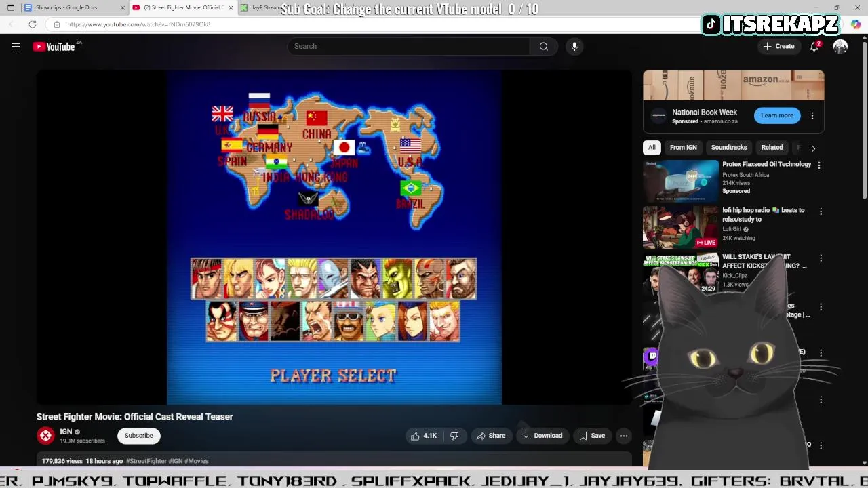The image size is (868, 488).
Task: Download the video
Action: click(542, 436)
